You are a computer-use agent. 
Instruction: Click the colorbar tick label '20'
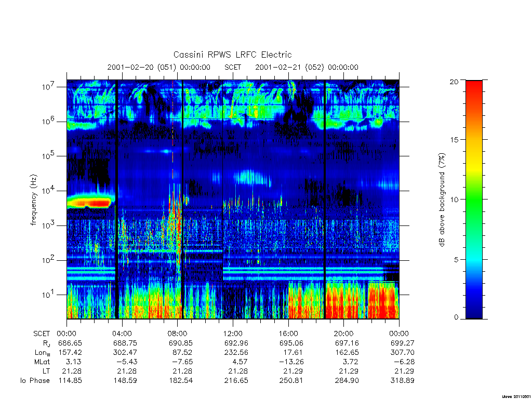tap(454, 82)
